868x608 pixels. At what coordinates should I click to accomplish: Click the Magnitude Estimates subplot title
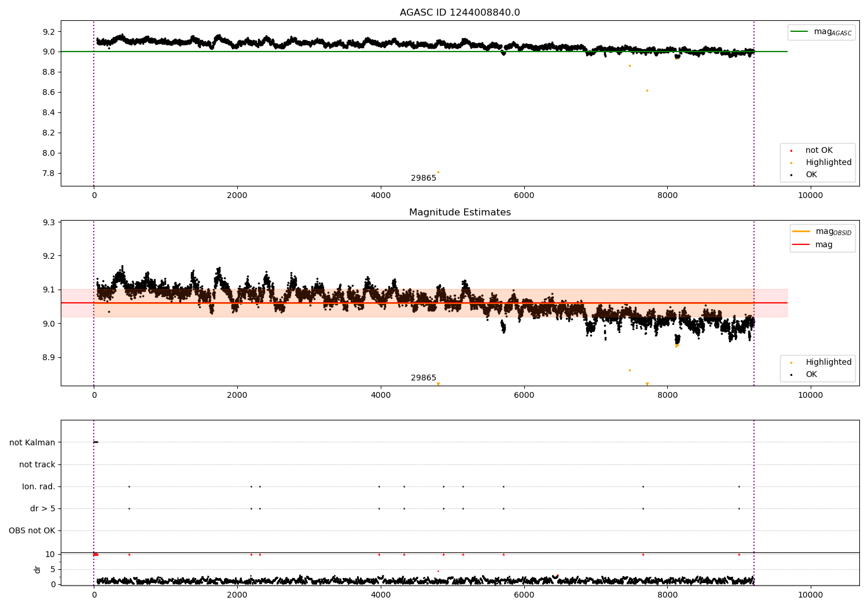click(459, 213)
